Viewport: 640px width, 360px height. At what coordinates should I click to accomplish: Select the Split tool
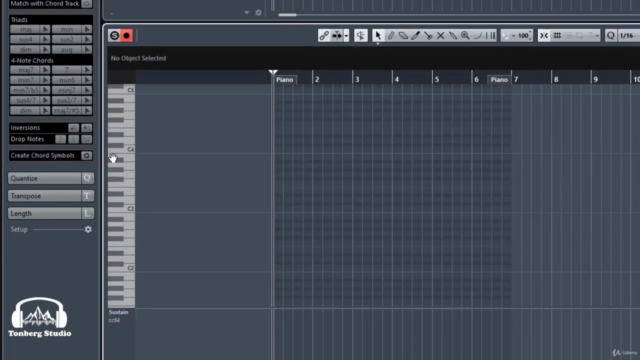click(x=428, y=36)
